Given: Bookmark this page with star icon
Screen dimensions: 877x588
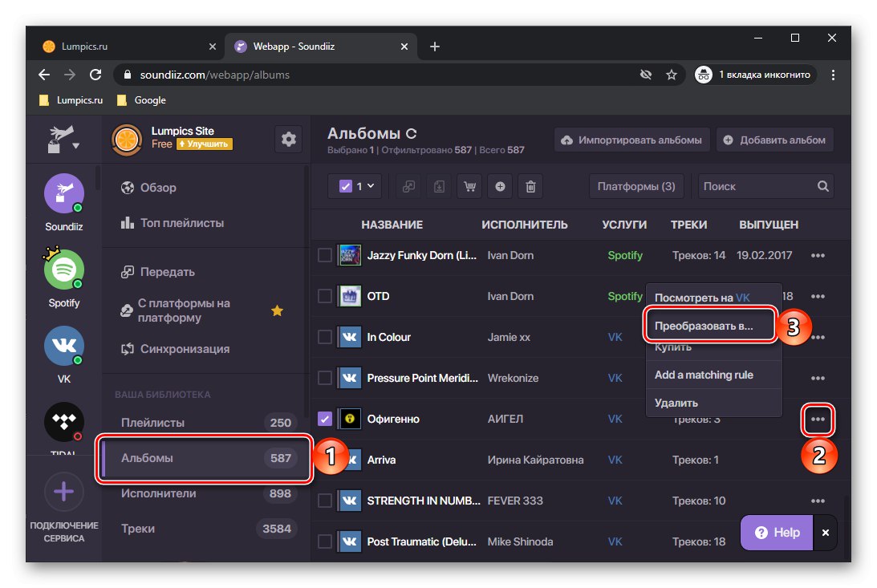Looking at the screenshot, I should [672, 75].
